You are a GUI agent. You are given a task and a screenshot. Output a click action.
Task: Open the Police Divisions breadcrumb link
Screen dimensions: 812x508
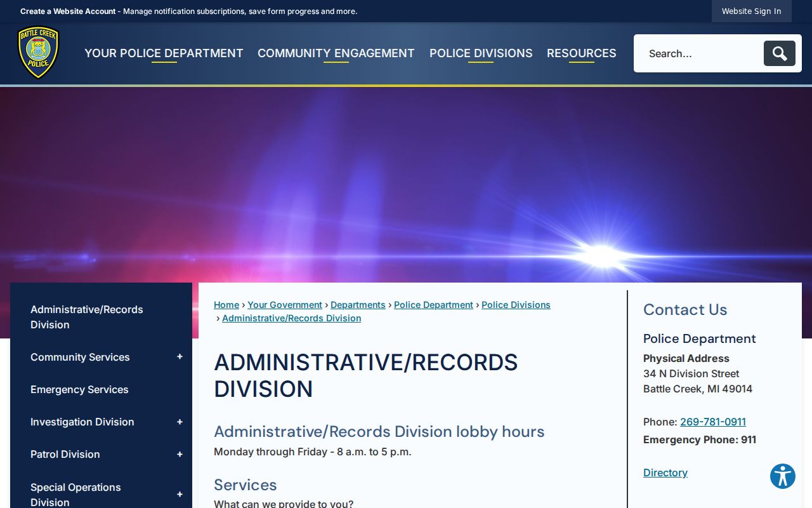tap(516, 305)
